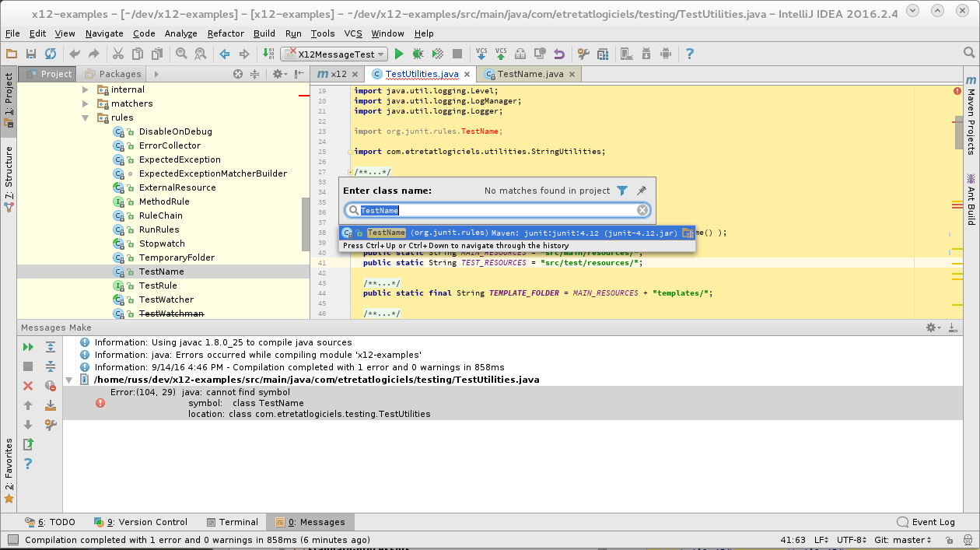Collapse the rules package folder
The height and width of the screenshot is (550, 980).
click(x=86, y=117)
